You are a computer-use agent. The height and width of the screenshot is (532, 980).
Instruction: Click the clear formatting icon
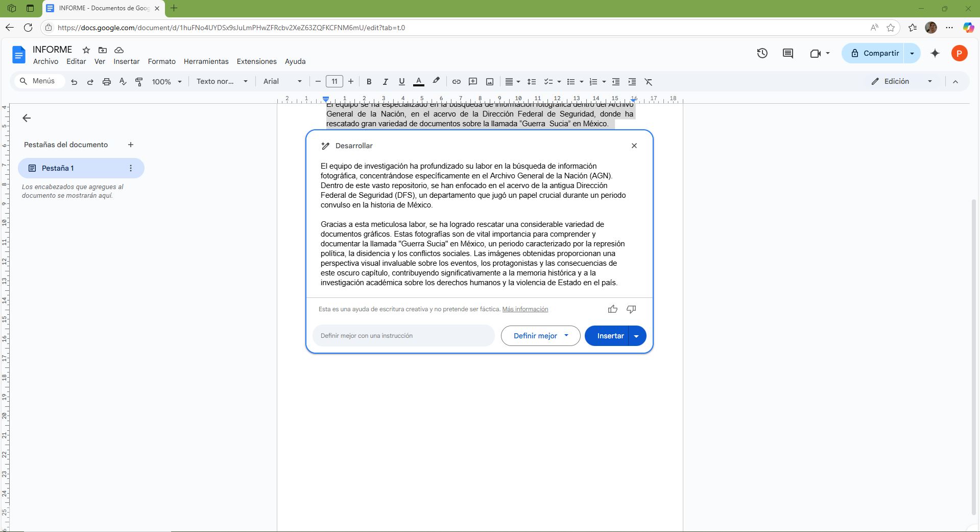coord(648,82)
